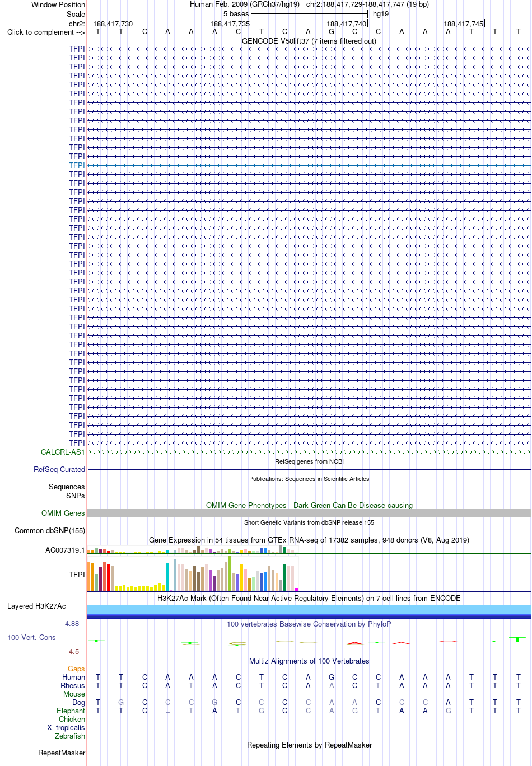The height and width of the screenshot is (766, 532).
Task: Click the orange Gaps label
Action: (x=76, y=669)
